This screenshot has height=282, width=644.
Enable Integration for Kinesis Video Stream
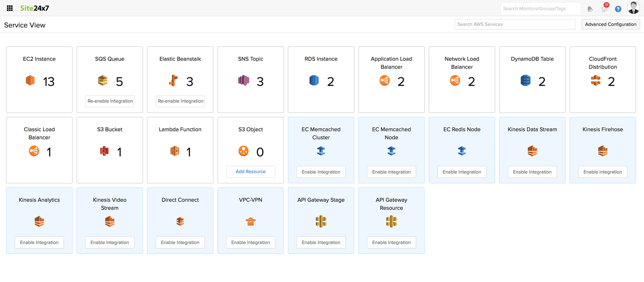coord(109,243)
